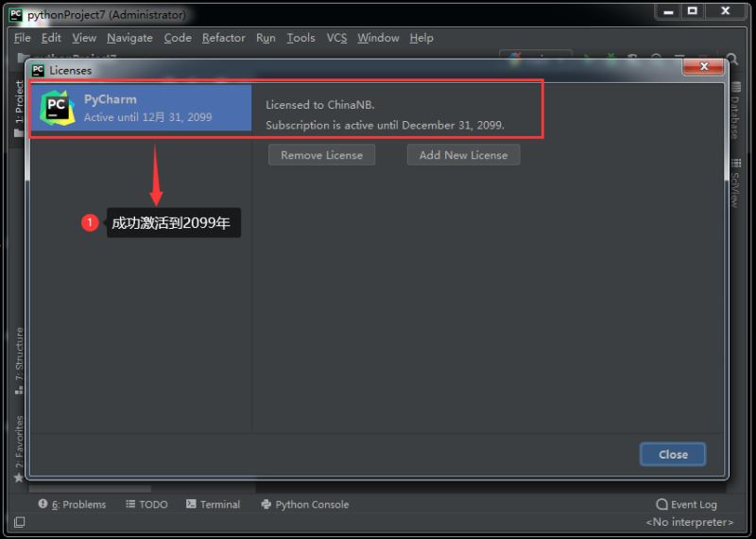The image size is (756, 539).
Task: Open the Database side panel
Action: pyautogui.click(x=735, y=111)
